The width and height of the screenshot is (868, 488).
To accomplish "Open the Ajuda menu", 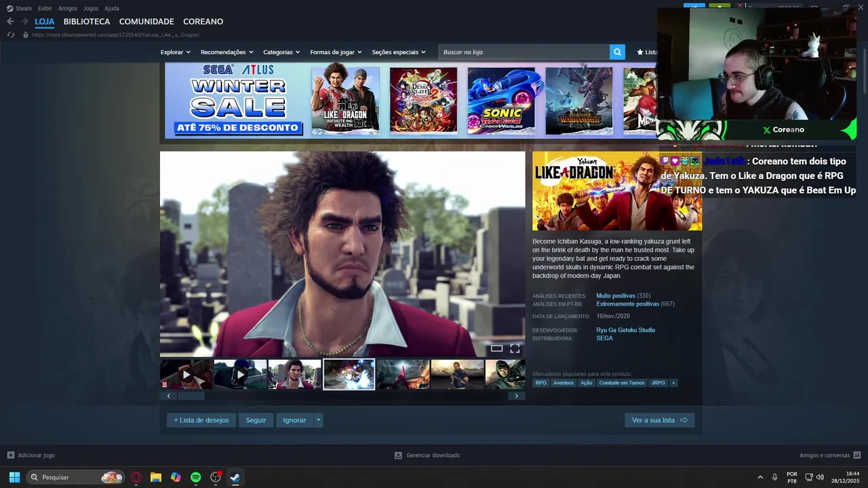I will [112, 8].
